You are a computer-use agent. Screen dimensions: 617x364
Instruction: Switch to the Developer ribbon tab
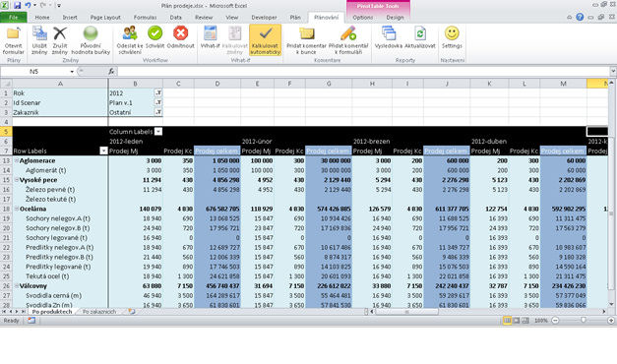coord(264,18)
